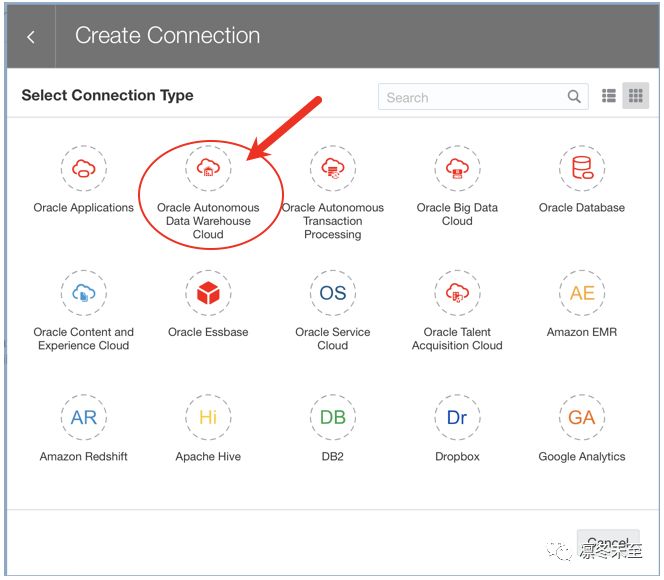Cancel the Create Connection dialog

tap(608, 542)
